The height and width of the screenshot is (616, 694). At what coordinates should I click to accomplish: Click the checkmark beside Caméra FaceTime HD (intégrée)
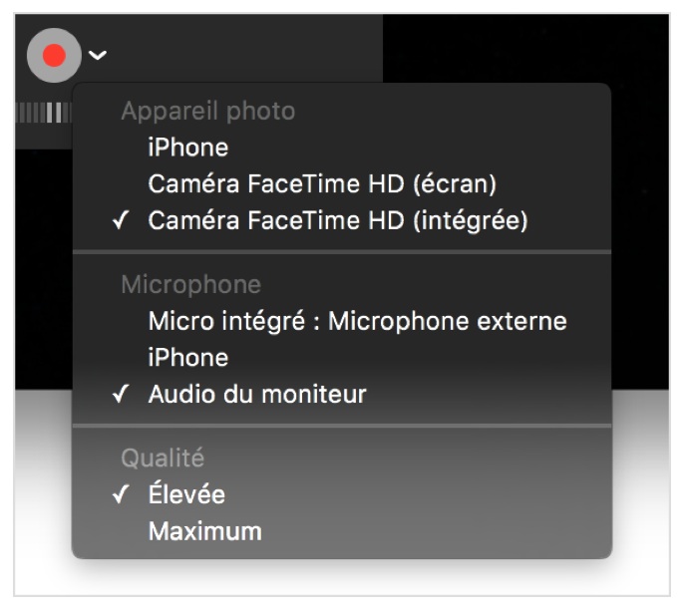[122, 221]
